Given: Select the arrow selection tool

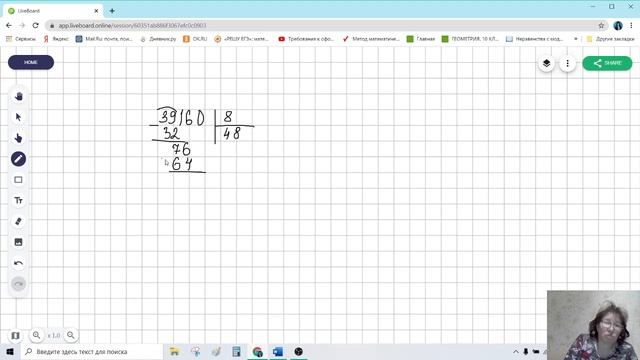Looking at the screenshot, I should (18, 117).
